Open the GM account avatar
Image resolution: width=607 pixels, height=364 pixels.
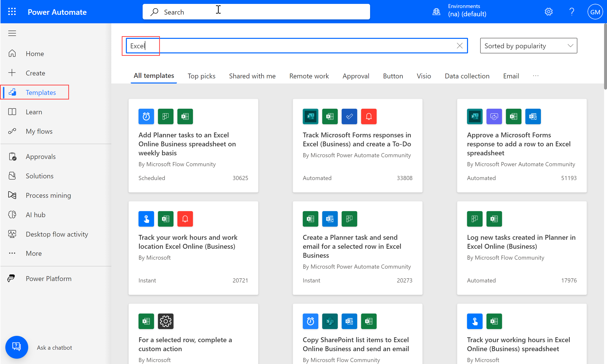pos(595,12)
